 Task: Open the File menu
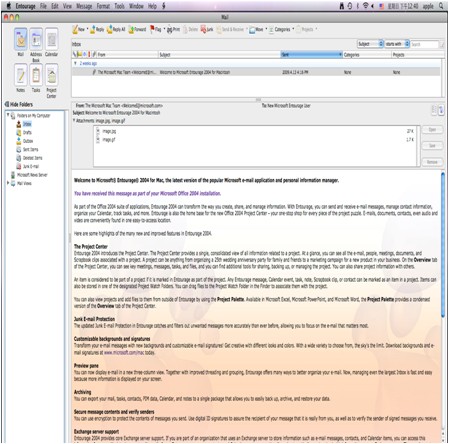coord(43,6)
